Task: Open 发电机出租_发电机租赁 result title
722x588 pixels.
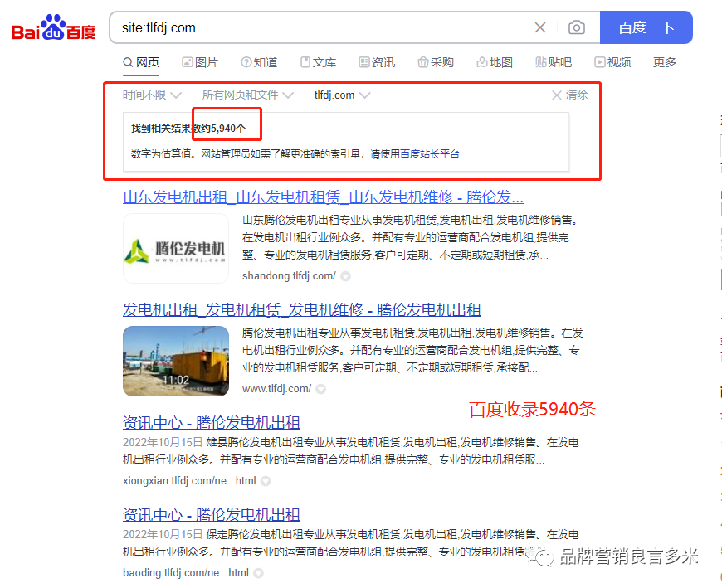Action: click(301, 309)
